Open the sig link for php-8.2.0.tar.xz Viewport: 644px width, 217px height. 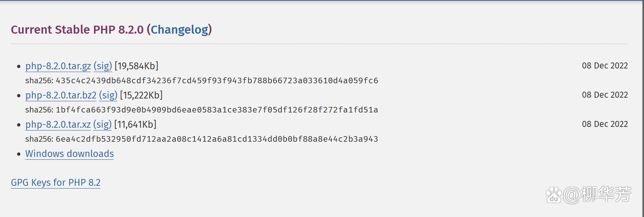[102, 125]
